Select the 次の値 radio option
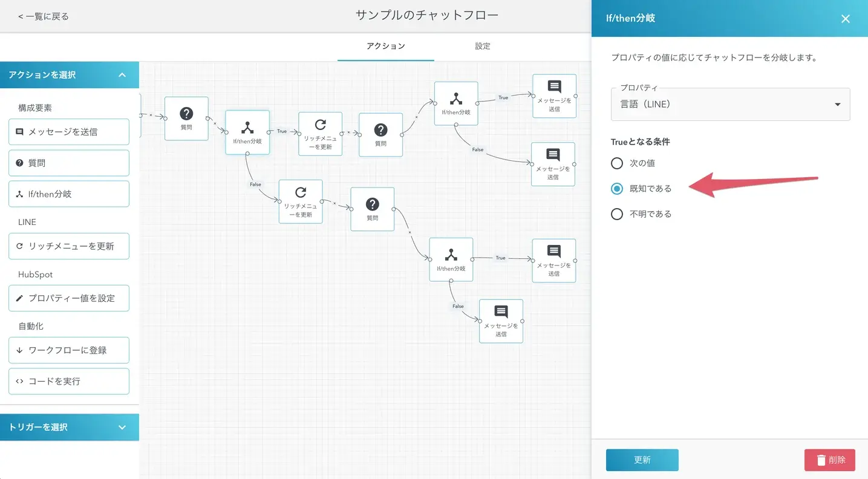This screenshot has height=479, width=868. (x=616, y=163)
